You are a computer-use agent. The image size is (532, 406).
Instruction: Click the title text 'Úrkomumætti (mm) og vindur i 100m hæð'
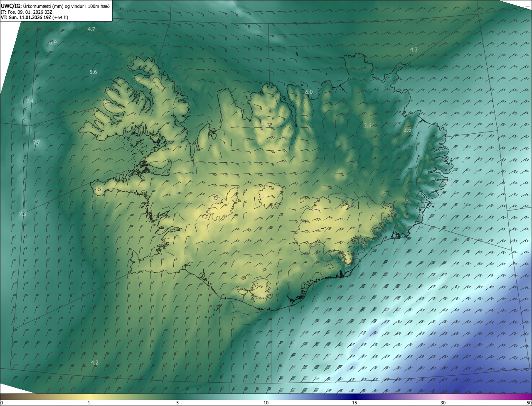click(x=66, y=5)
